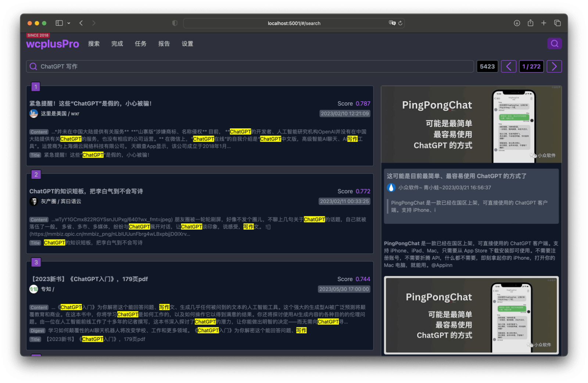Click the 专知 author avatar icon
This screenshot has width=588, height=383.
coord(33,289)
